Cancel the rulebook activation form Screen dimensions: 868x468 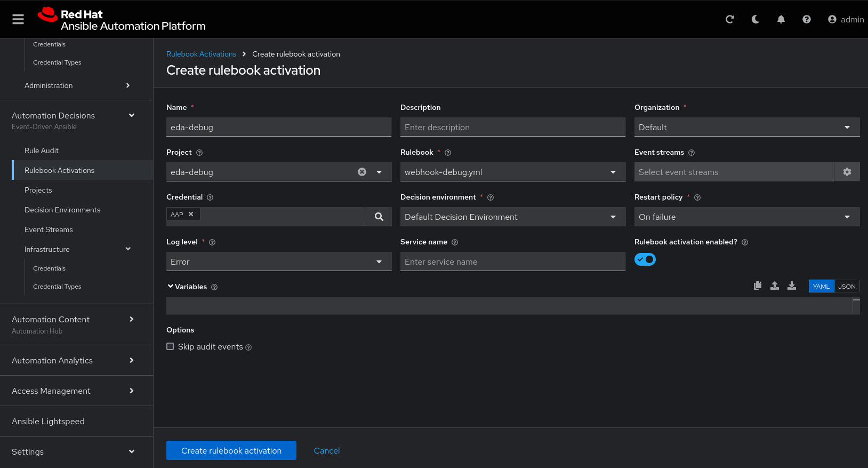click(327, 450)
